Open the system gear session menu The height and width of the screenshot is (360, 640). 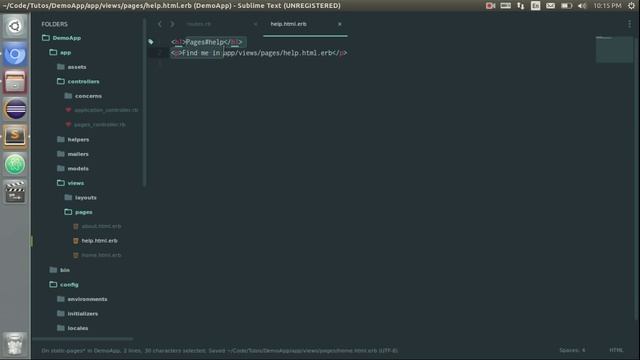coord(631,6)
